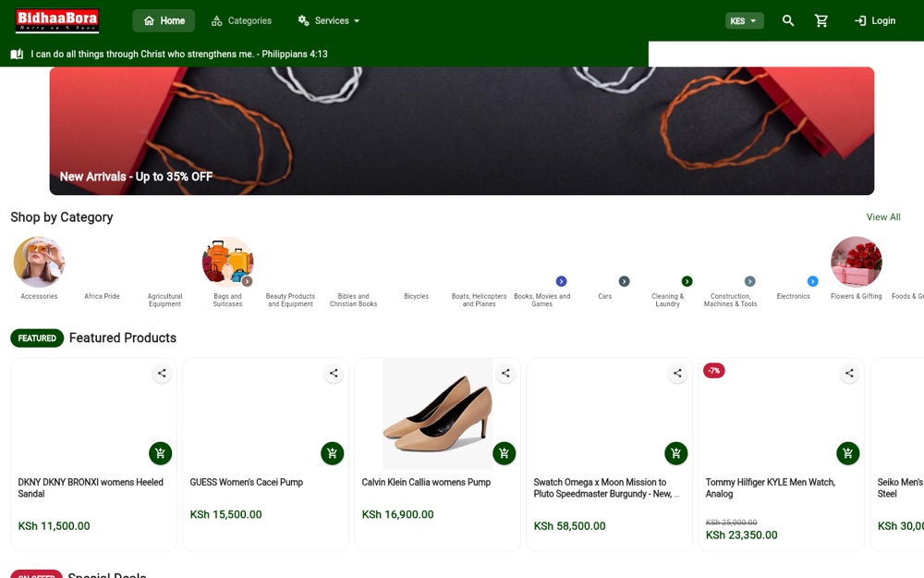Add Tommy Hilfiger KYLE watch to cart
Image resolution: width=924 pixels, height=578 pixels.
[x=848, y=453]
